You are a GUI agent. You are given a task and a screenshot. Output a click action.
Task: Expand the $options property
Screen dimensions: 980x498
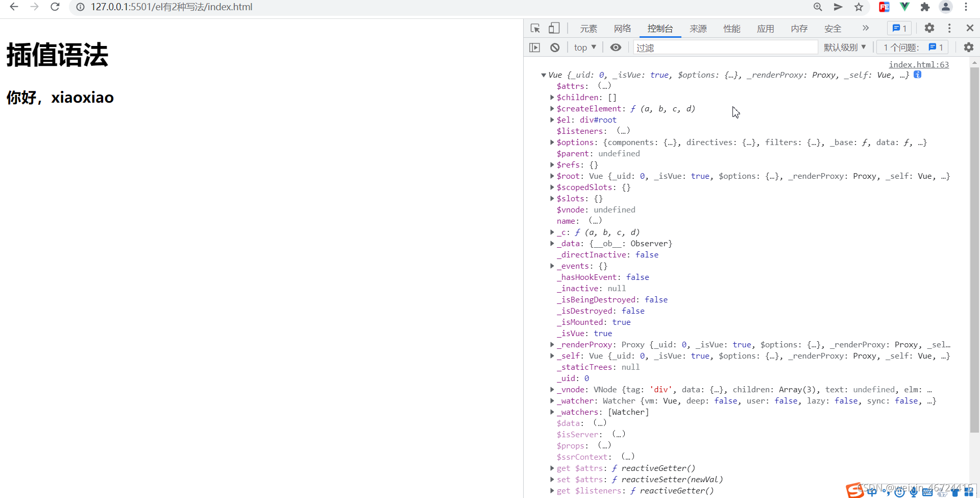[x=552, y=142]
